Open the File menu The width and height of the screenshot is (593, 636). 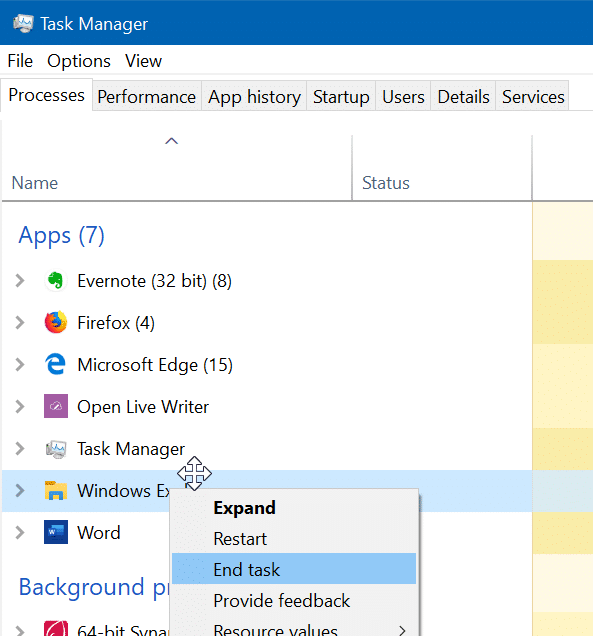point(20,61)
